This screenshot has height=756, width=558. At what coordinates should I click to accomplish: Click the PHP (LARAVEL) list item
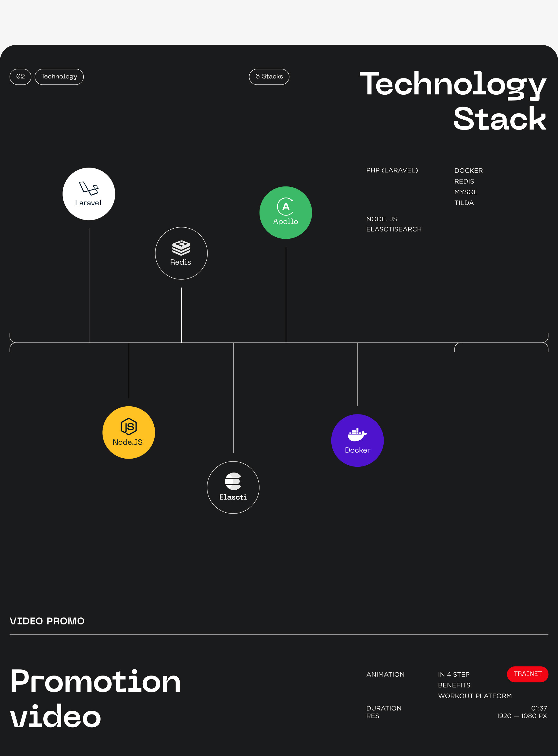pyautogui.click(x=392, y=170)
